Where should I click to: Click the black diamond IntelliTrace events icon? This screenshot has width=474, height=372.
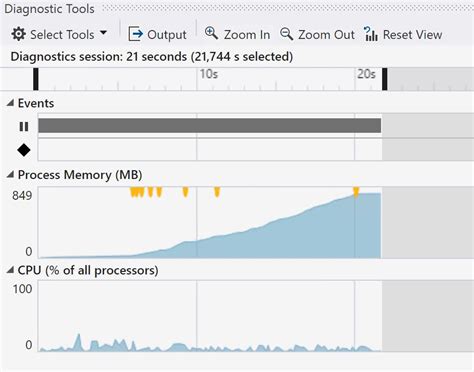(x=24, y=150)
